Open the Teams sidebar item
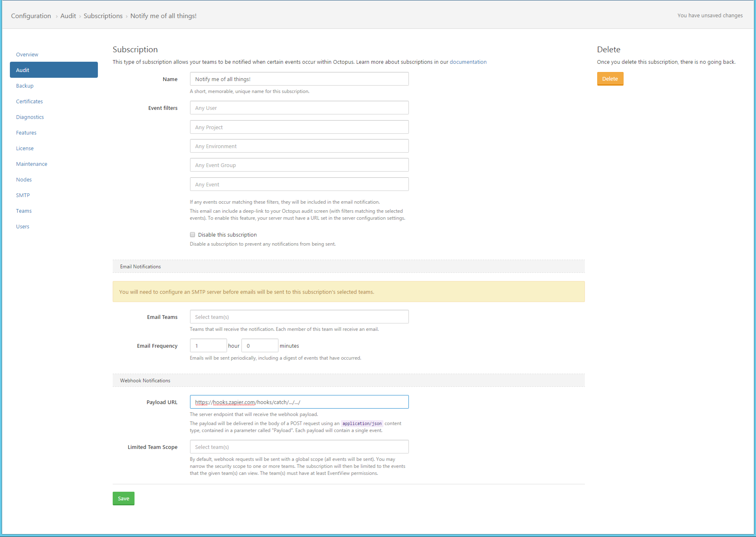The image size is (756, 537). 24,211
